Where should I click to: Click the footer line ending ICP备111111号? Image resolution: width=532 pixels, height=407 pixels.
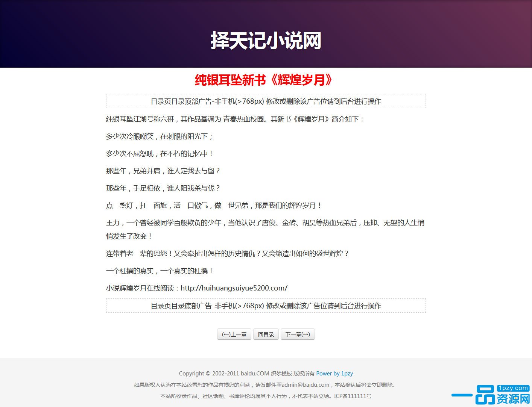click(x=266, y=396)
